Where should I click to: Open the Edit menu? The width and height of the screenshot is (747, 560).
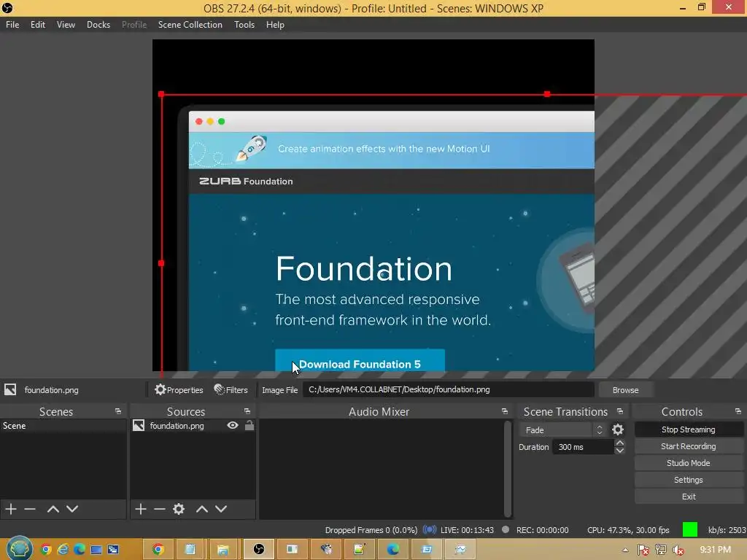click(x=38, y=25)
